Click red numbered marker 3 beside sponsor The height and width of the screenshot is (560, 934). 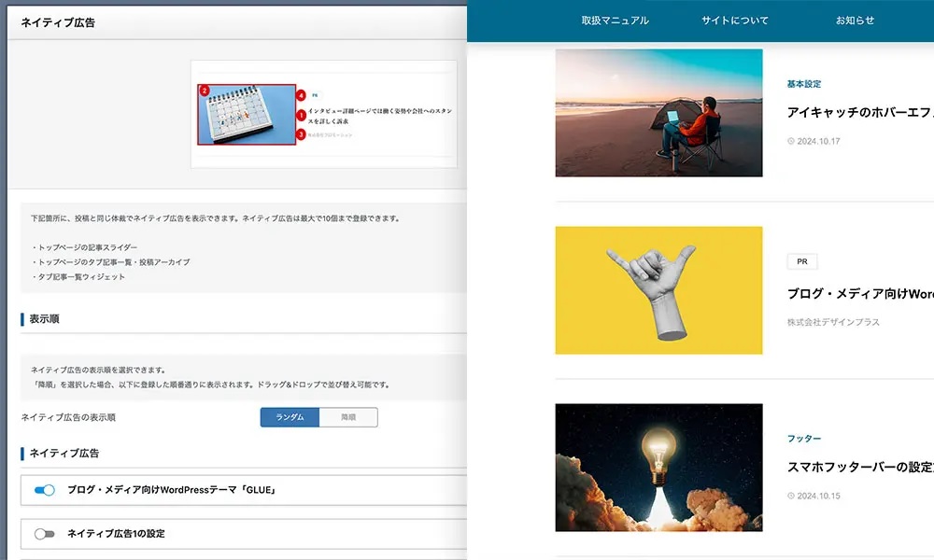coord(302,134)
